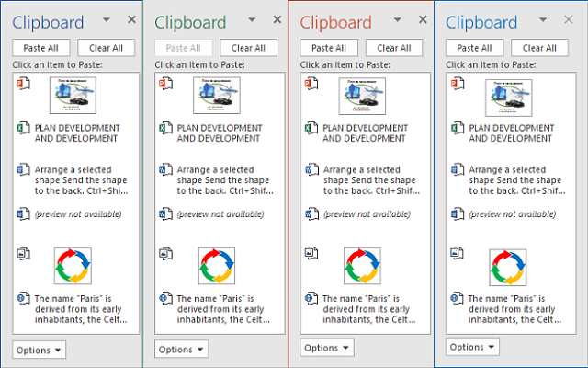The height and width of the screenshot is (368, 588).
Task: Click Word icon beside 'preview not available' in red pane
Action: 311,214
